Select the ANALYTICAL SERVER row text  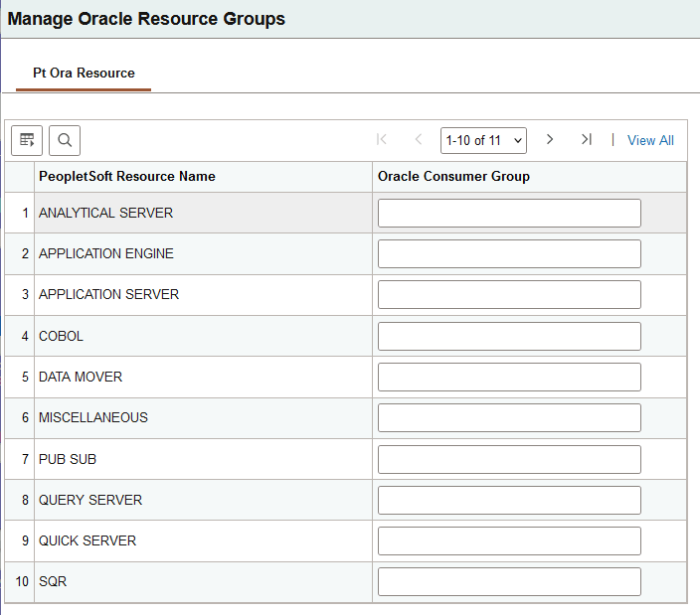coord(105,214)
